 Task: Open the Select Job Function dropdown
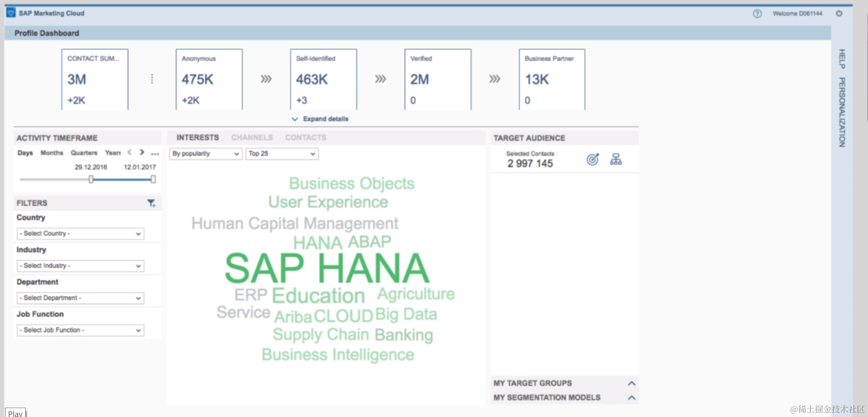coord(80,330)
